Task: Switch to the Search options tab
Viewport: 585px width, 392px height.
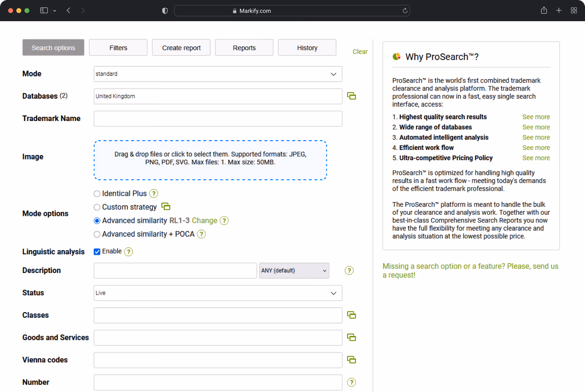Action: (x=53, y=48)
